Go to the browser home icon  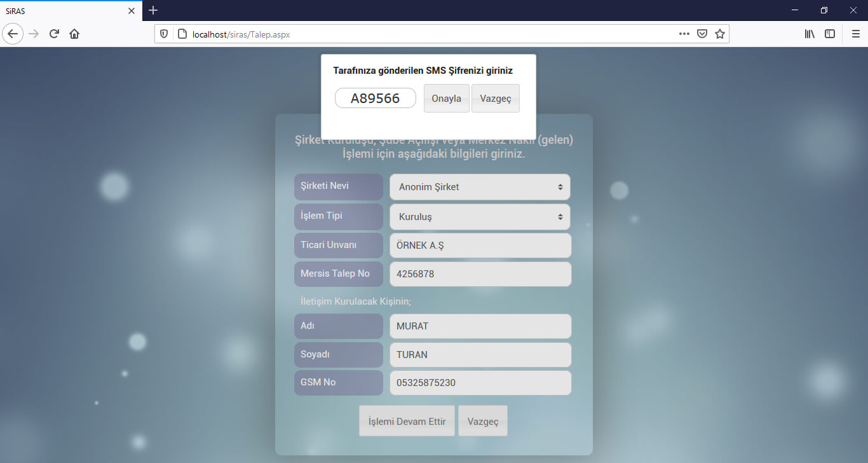[74, 34]
